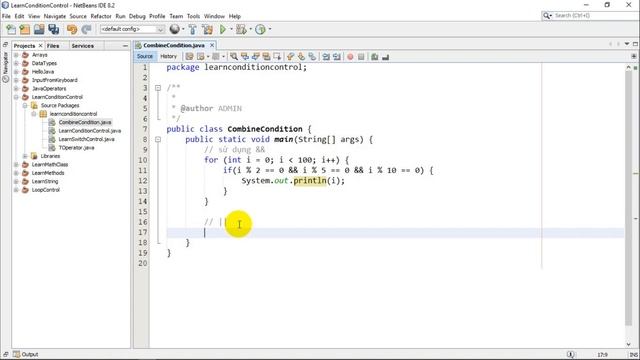Click the Undo toolbar icon
This screenshot has height=360, width=640.
coord(72,29)
